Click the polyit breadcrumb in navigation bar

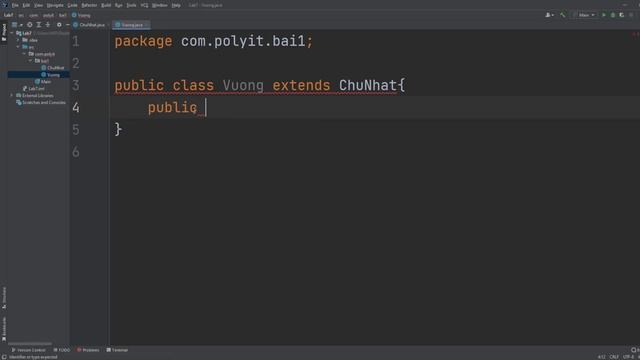(x=48, y=15)
